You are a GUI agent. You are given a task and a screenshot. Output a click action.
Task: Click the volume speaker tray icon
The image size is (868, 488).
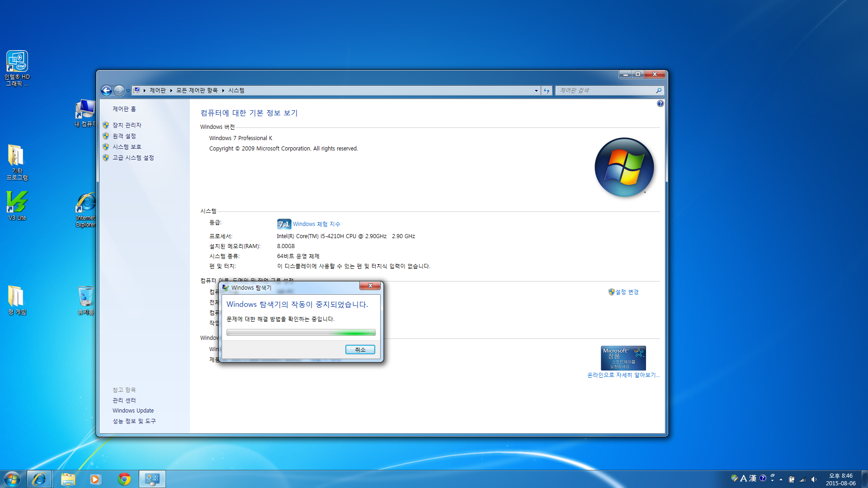click(x=814, y=479)
